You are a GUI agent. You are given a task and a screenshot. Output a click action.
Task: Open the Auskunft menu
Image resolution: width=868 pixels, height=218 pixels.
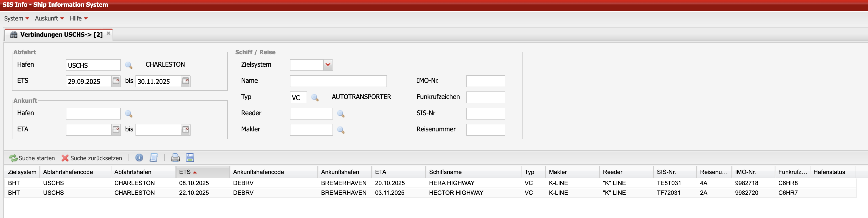[x=49, y=19]
